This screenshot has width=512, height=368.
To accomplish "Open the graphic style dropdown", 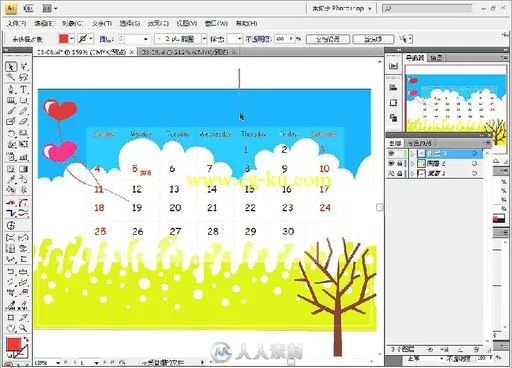I will coord(239,39).
